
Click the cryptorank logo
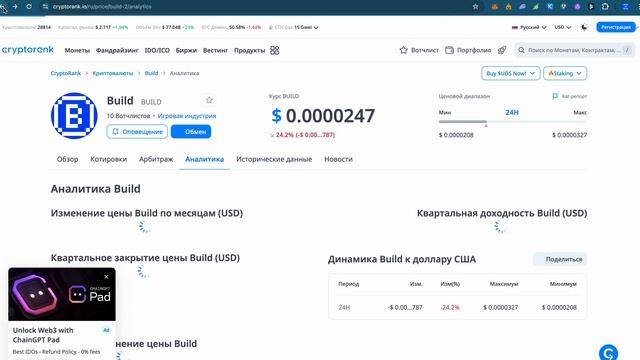(x=28, y=50)
